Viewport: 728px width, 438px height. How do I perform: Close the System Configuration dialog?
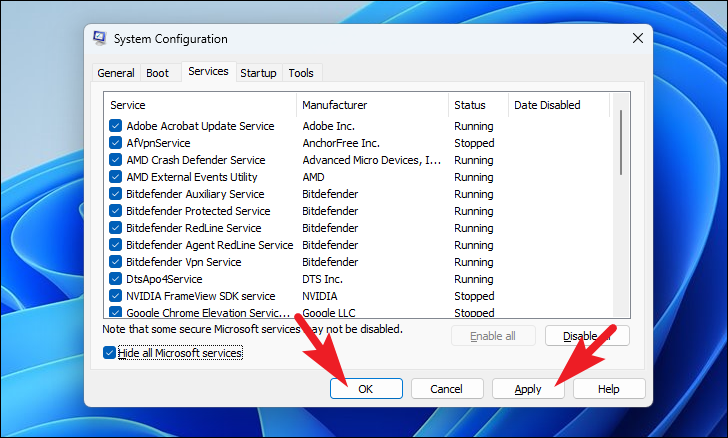(x=637, y=38)
